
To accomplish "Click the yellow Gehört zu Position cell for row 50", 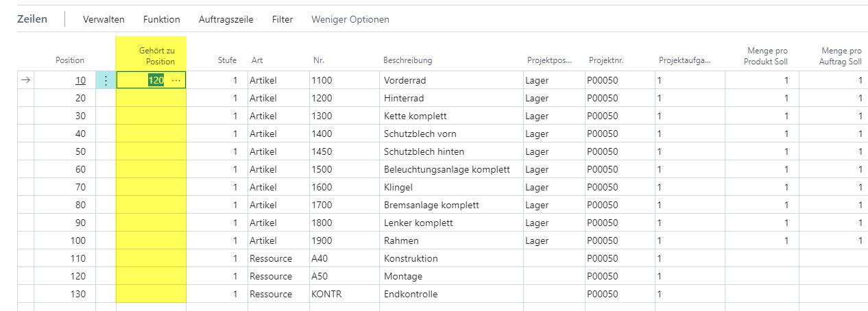I will pos(151,151).
